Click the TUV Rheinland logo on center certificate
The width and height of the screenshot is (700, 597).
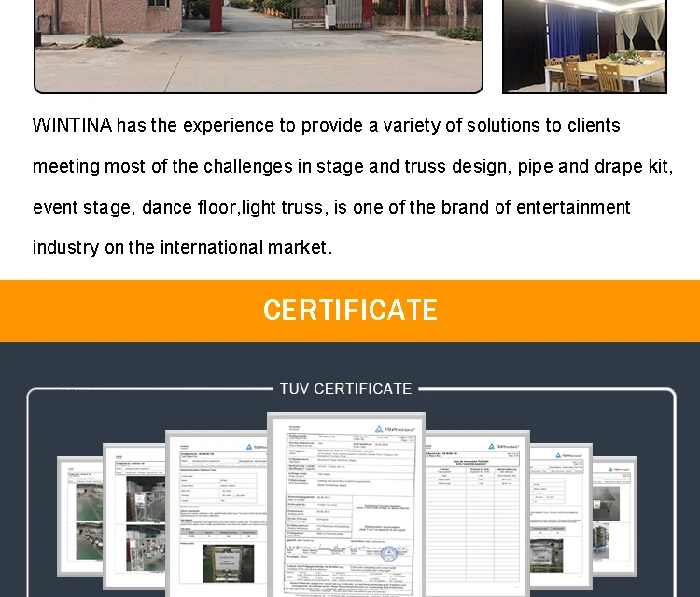[396, 429]
